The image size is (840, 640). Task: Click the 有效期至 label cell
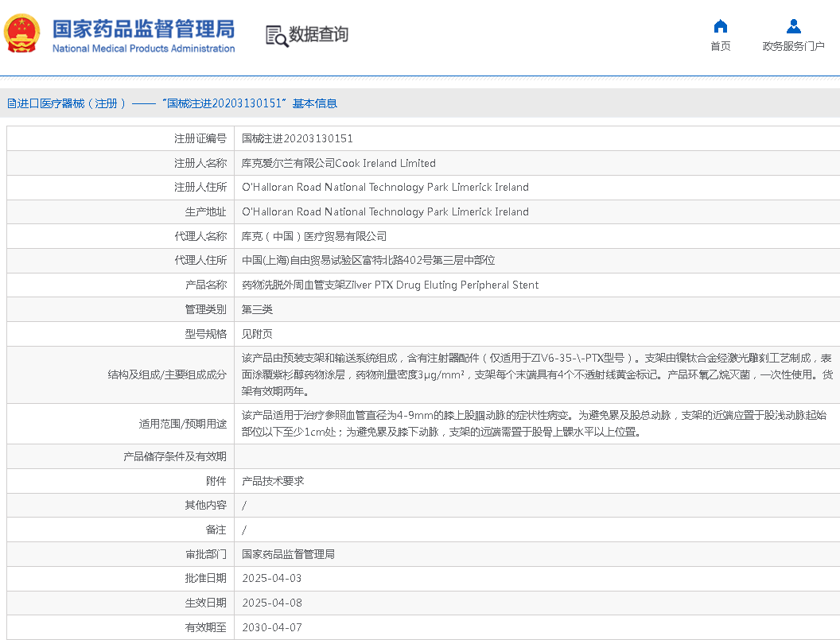pos(121,628)
